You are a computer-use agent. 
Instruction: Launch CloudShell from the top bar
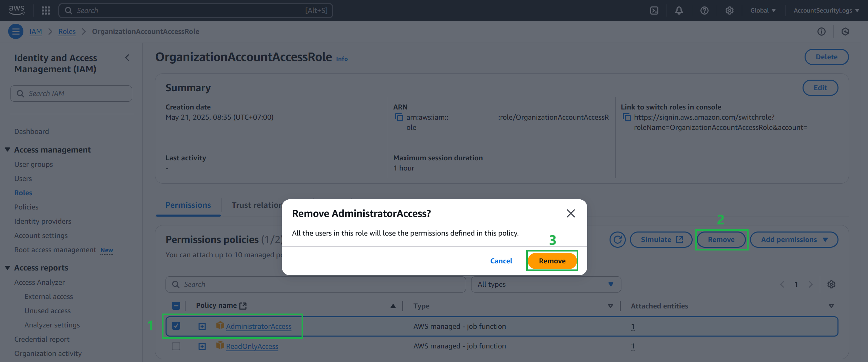point(654,11)
